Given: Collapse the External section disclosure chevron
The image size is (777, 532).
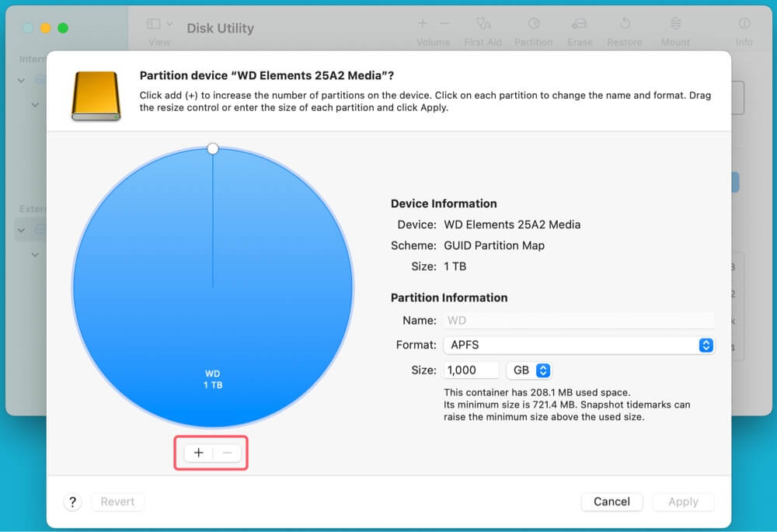Looking at the screenshot, I should click(x=22, y=231).
